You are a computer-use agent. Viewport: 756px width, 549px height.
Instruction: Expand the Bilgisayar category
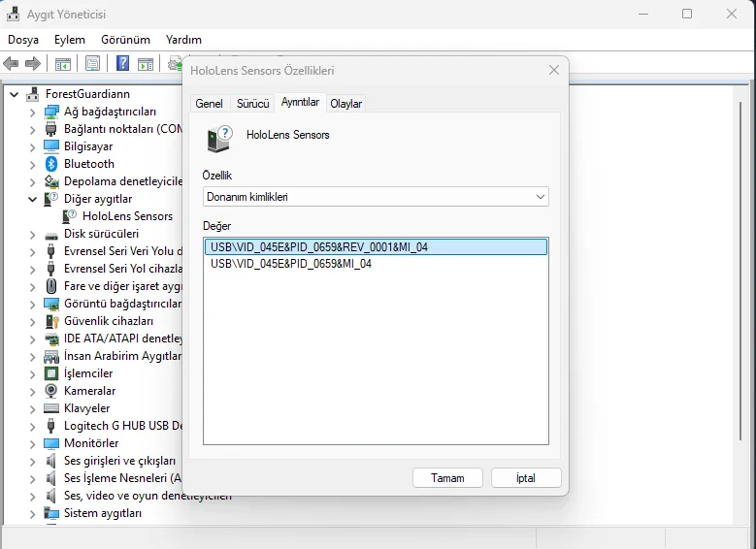click(32, 146)
